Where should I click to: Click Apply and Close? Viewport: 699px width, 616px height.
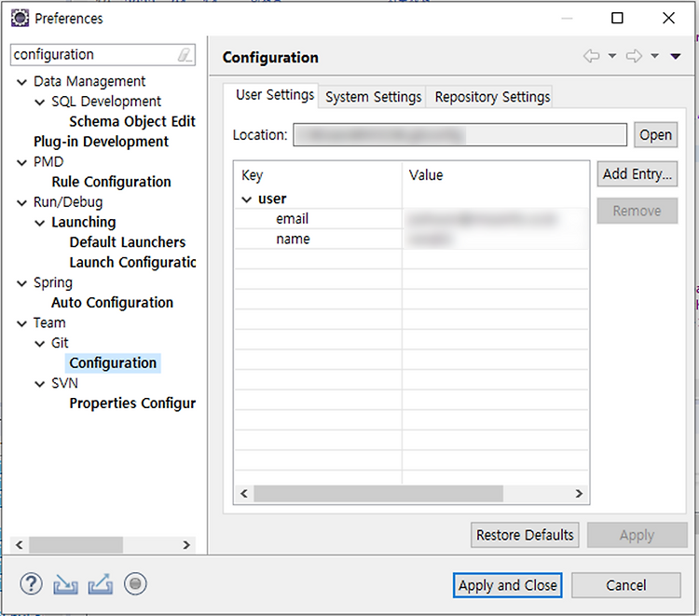507,585
